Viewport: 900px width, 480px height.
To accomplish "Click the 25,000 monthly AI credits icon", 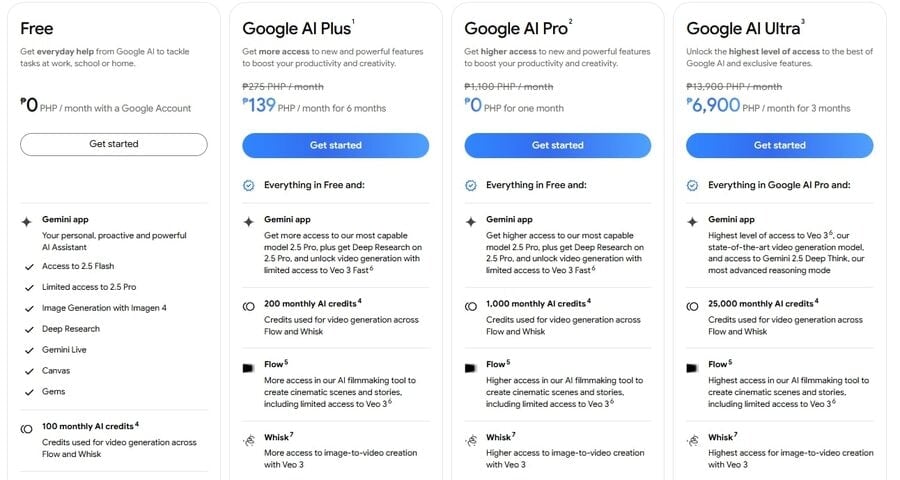I will coord(692,304).
